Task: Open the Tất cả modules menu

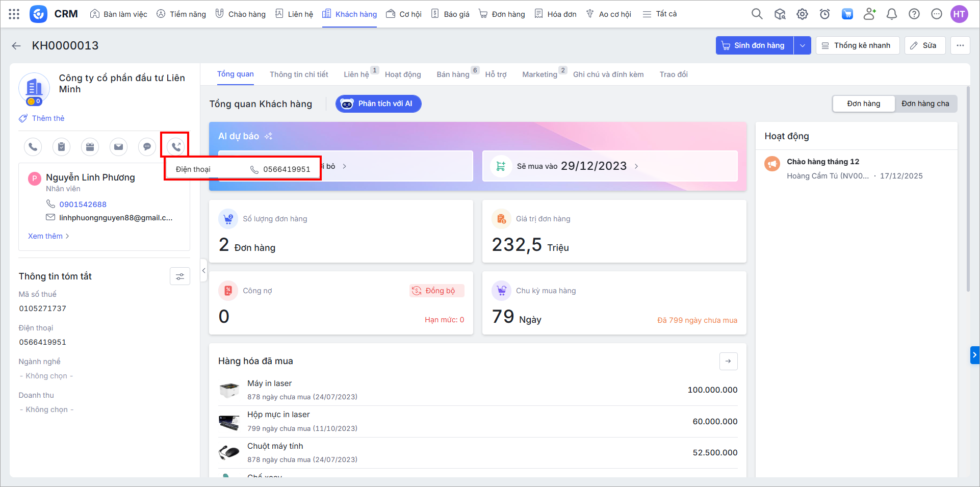Action: click(x=660, y=14)
